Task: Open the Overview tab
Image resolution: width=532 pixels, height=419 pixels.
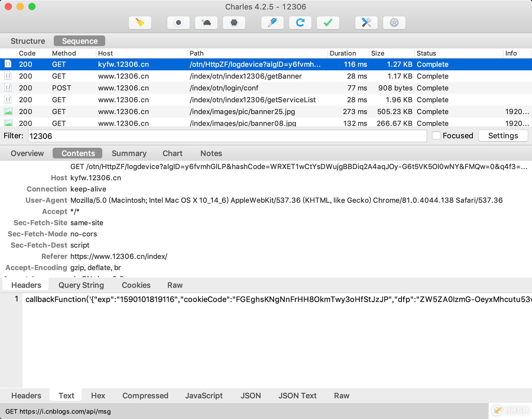Action: click(27, 153)
